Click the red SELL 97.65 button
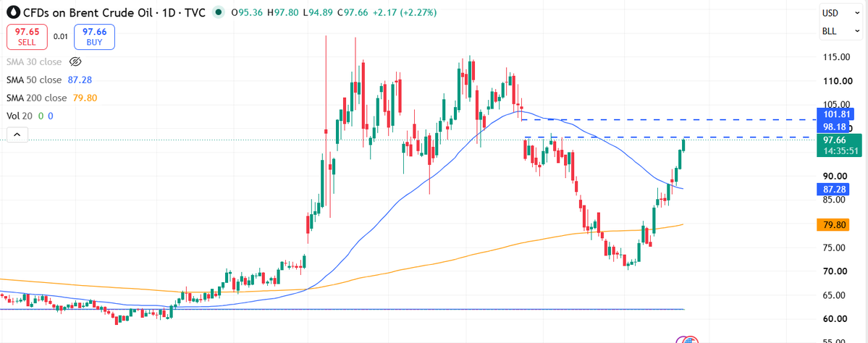The image size is (868, 343). tap(27, 38)
